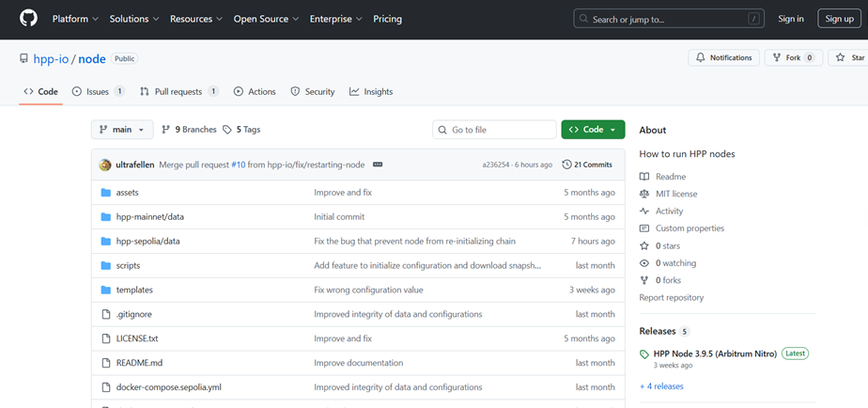Image resolution: width=868 pixels, height=408 pixels.
Task: Open the hpp-sepolia/data folder
Action: point(147,241)
